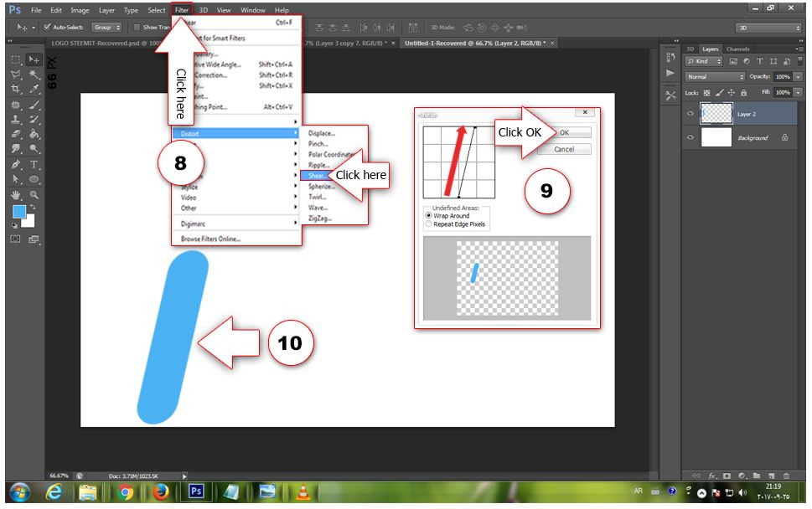Open the History panel icon
The image size is (812, 509).
(670, 57)
